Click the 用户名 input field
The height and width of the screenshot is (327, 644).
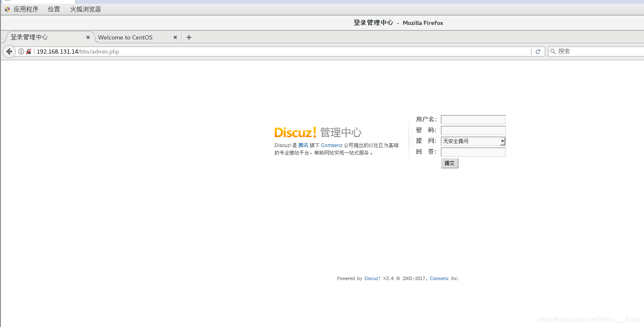point(473,120)
